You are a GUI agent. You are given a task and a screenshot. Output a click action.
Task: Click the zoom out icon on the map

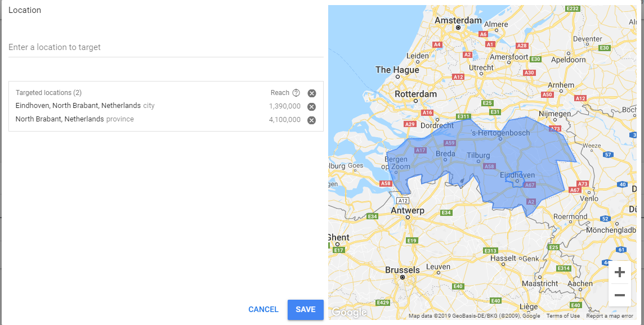click(x=619, y=295)
